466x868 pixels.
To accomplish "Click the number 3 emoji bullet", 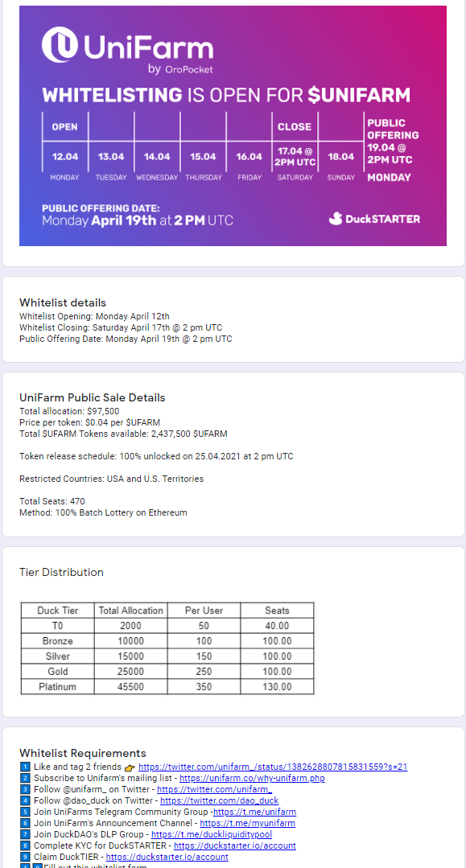I will coord(24,789).
